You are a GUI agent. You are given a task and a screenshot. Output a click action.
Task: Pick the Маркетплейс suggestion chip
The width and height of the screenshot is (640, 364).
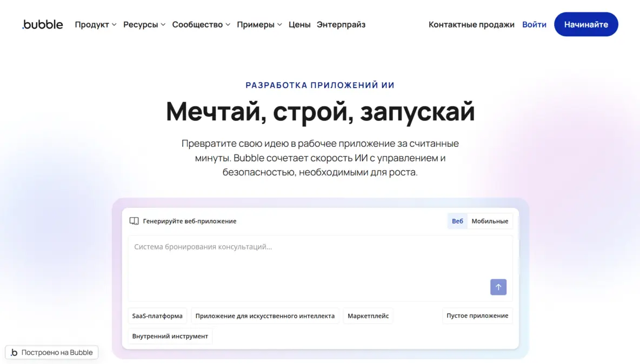[x=368, y=315]
